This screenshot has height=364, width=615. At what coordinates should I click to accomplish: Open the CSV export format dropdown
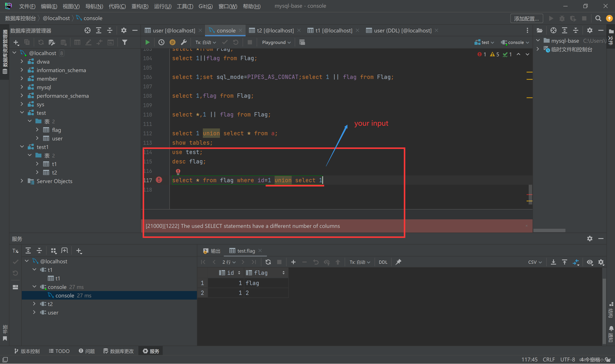534,262
